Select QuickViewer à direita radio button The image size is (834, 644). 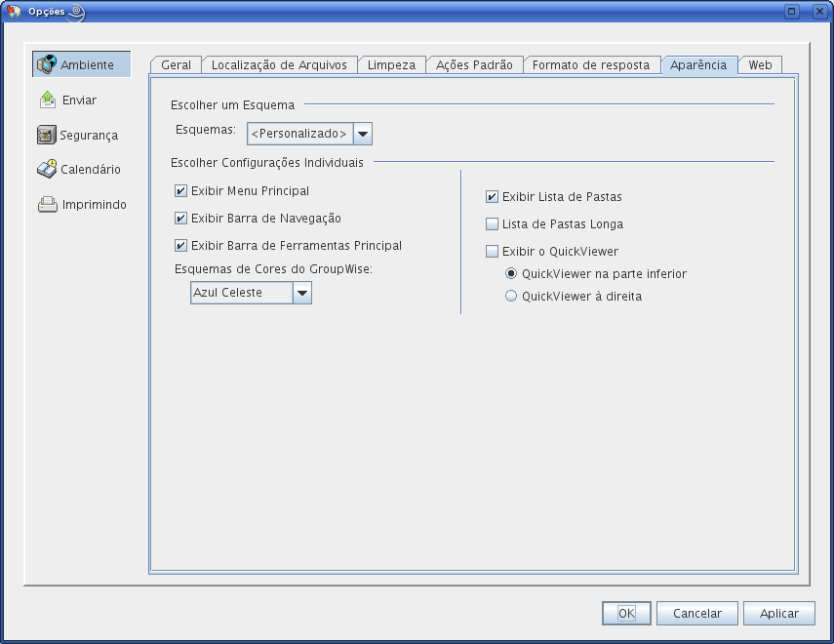511,297
